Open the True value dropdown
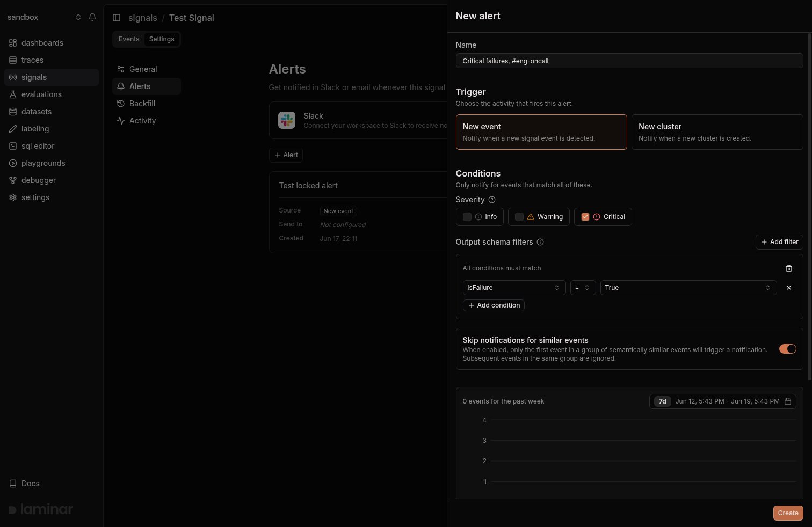Screen dimensions: 812x527 pos(688,288)
